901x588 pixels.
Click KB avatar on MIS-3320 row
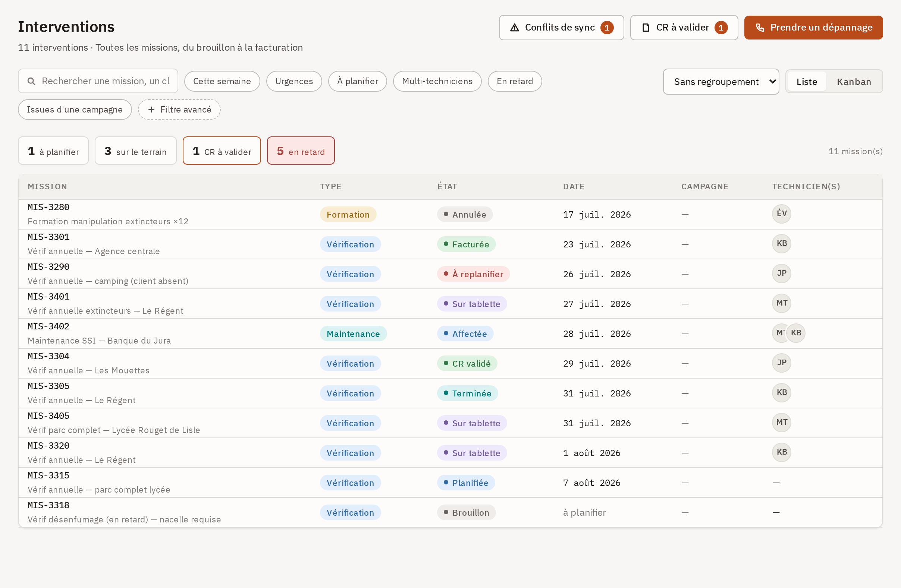[x=781, y=452]
